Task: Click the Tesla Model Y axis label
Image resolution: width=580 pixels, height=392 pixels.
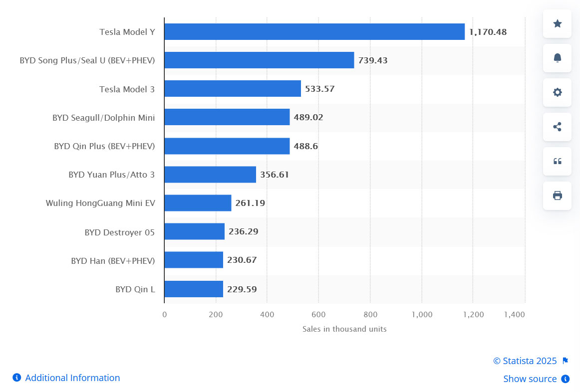Action: (x=127, y=32)
